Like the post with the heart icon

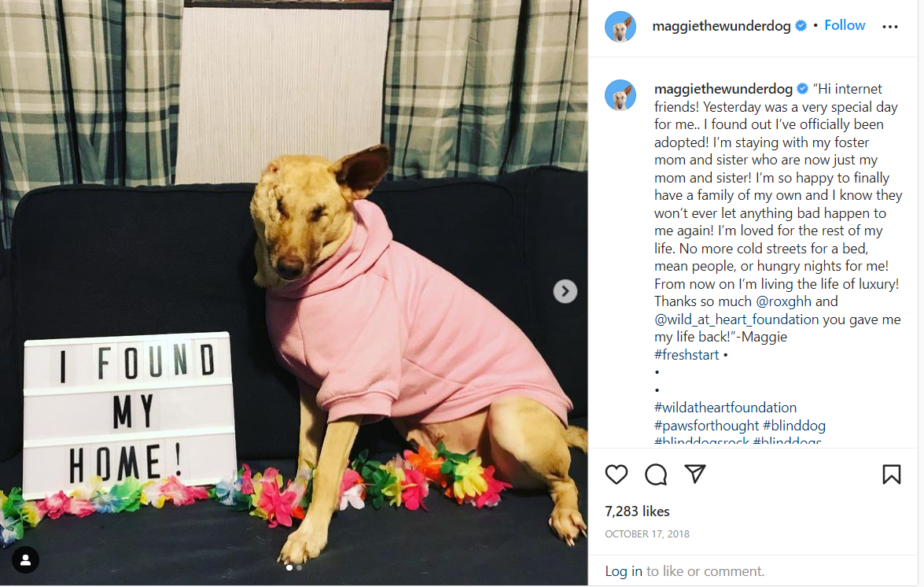click(616, 474)
